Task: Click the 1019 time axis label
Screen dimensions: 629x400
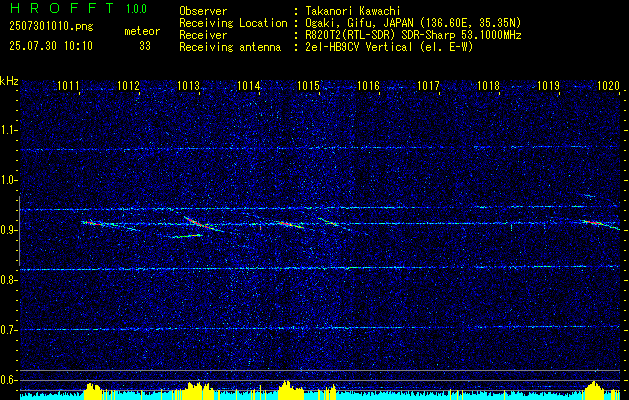Action: click(x=548, y=85)
